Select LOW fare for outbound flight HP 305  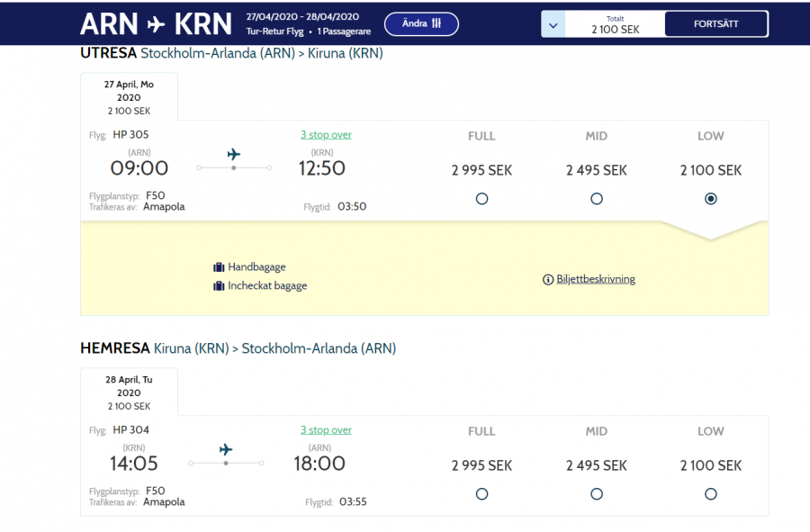[711, 199]
